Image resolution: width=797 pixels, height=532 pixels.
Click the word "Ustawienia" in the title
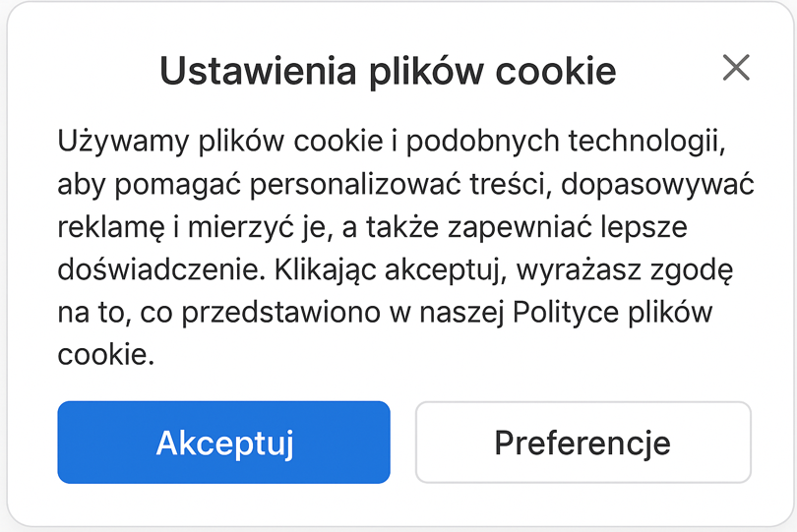click(258, 71)
